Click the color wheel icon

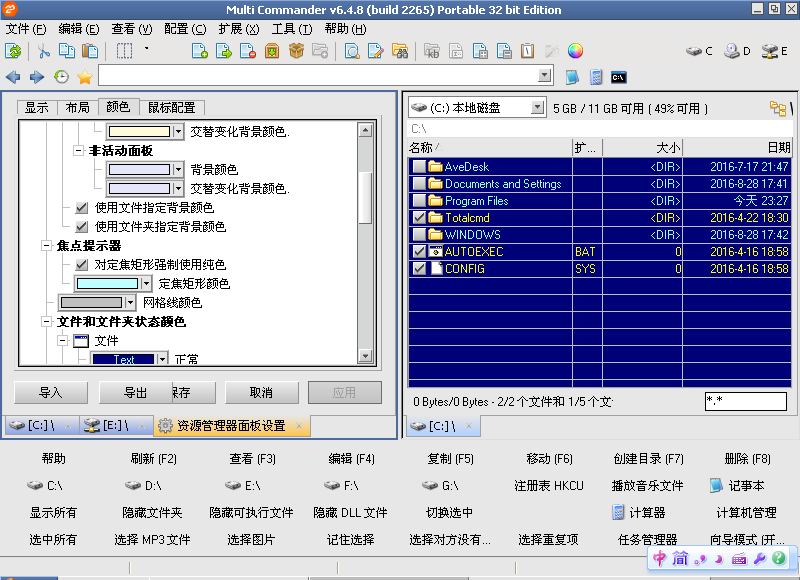(575, 51)
